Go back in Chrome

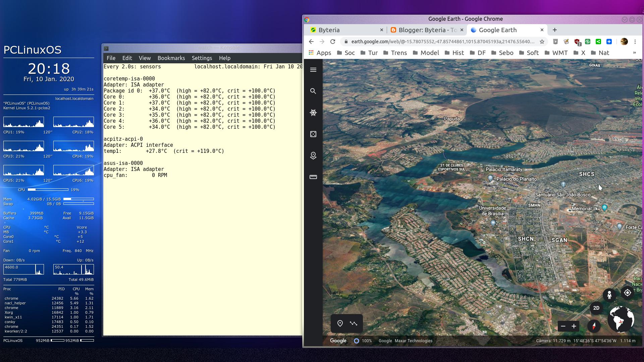[x=311, y=42]
